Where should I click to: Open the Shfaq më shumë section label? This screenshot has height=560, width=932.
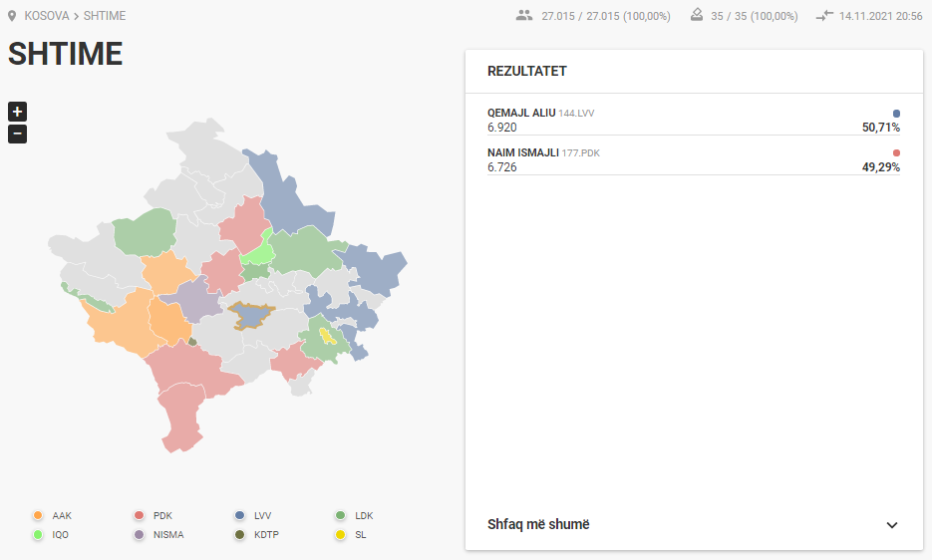click(538, 524)
